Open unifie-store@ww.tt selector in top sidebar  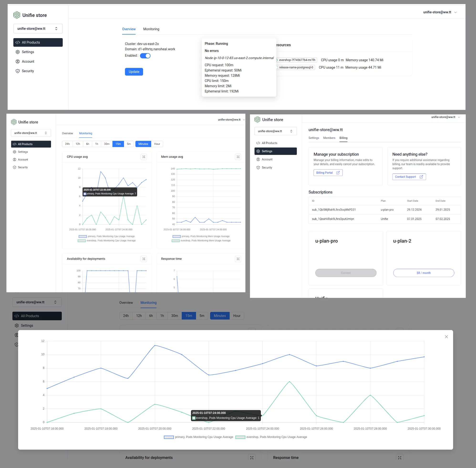click(38, 29)
